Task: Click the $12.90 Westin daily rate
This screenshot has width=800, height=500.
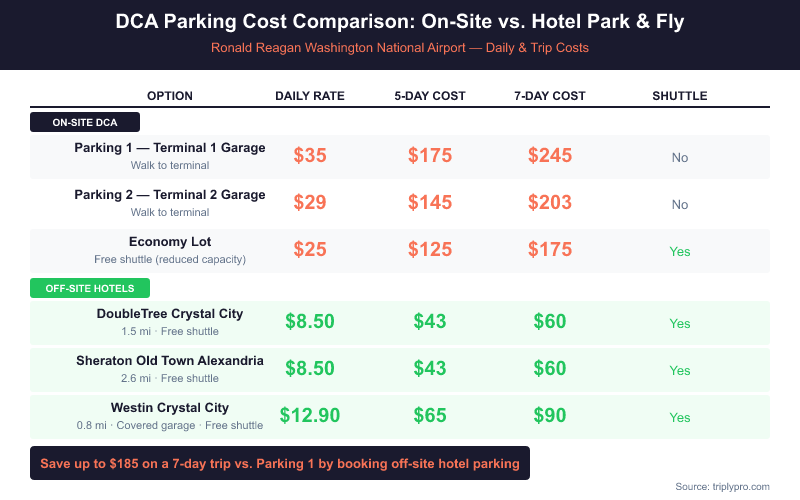Action: [x=310, y=416]
